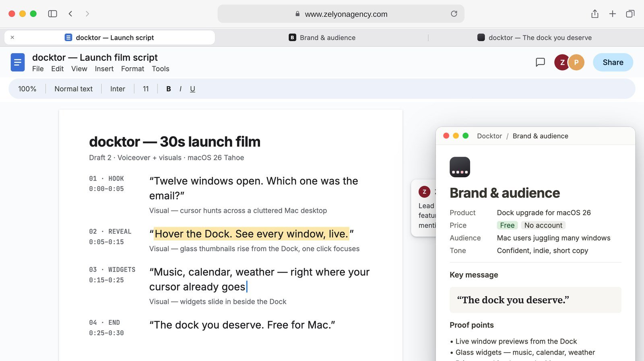
Task: Click the Share button
Action: click(613, 62)
